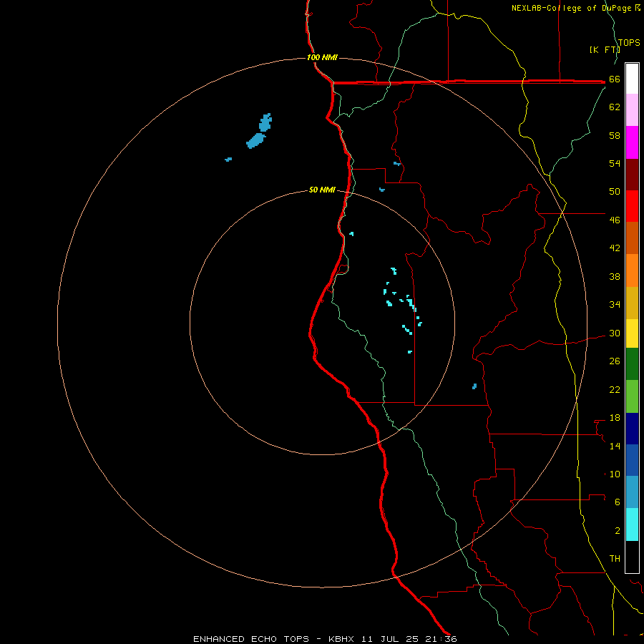Screen dimensions: 644x644
Task: Click the dark green legend swatch
Action: pos(632,364)
